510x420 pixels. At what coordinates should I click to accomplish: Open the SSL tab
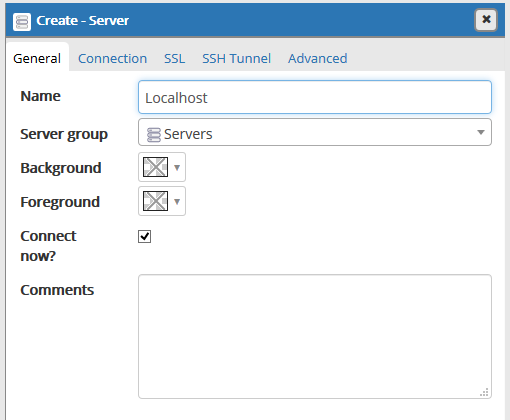(x=174, y=59)
